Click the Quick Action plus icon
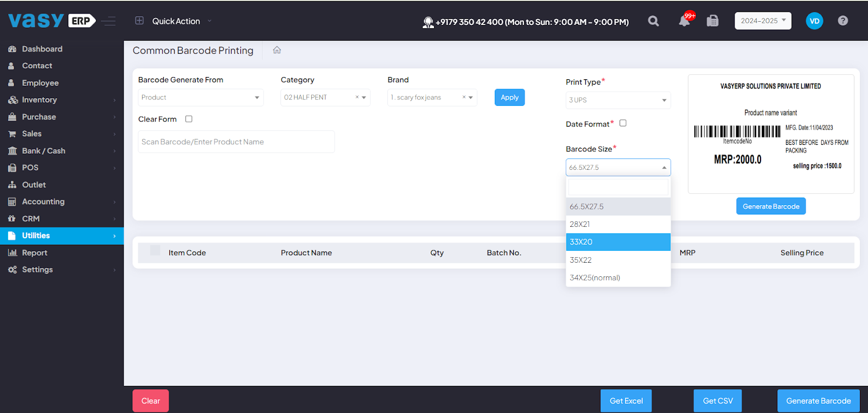 click(139, 21)
